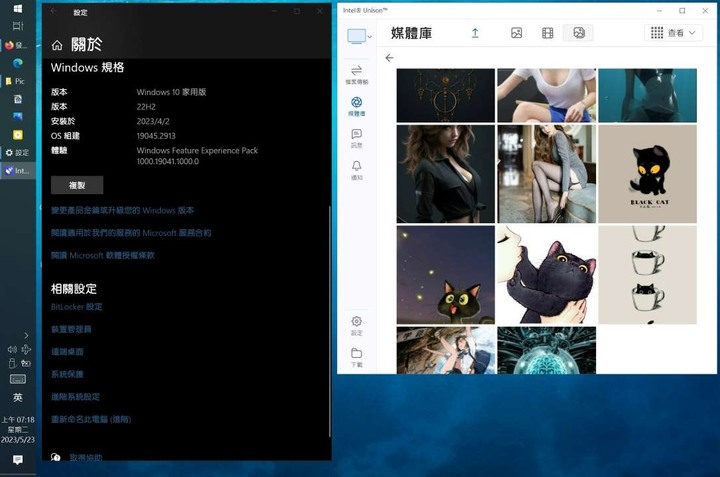Open Messages in the Unison sidebar

tap(356, 138)
